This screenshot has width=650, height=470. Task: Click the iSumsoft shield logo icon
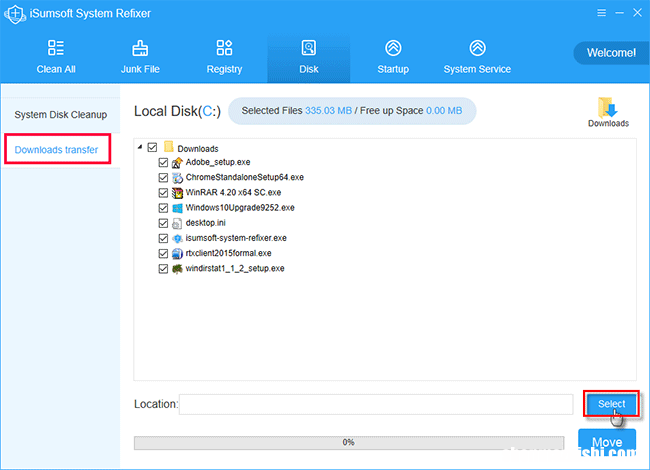(x=15, y=14)
